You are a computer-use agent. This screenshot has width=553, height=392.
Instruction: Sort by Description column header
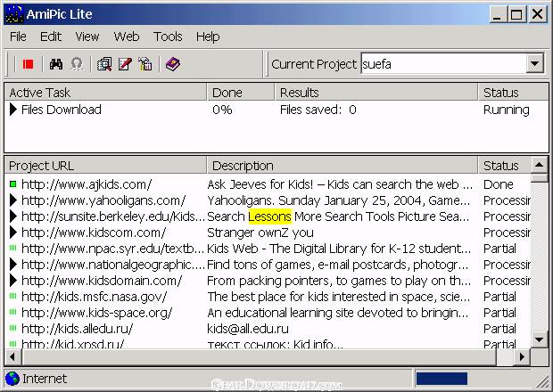coord(343,166)
